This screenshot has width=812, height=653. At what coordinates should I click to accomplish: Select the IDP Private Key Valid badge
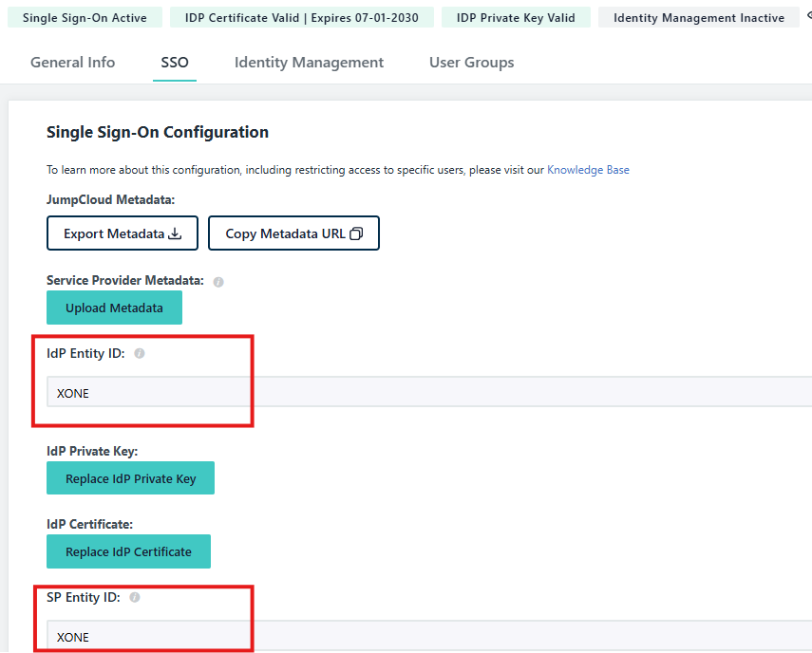tap(516, 17)
